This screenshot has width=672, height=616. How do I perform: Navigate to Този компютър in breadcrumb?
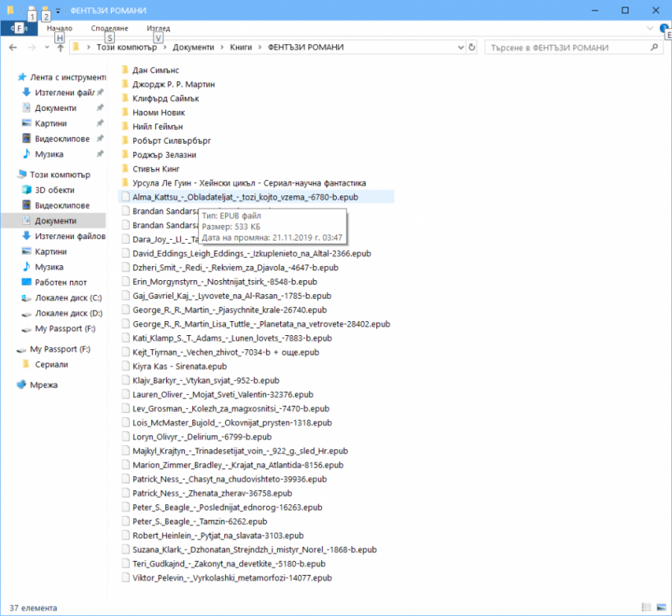coord(127,47)
